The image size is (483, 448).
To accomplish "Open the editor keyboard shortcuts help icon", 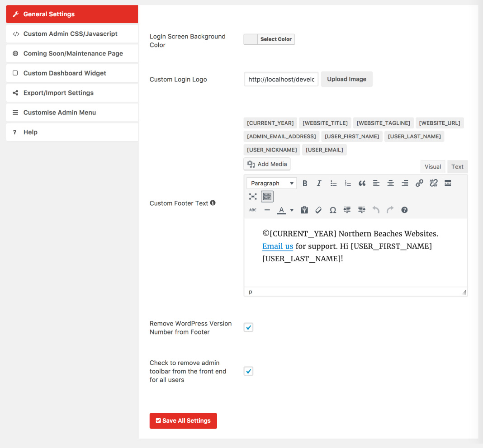I will [x=404, y=210].
